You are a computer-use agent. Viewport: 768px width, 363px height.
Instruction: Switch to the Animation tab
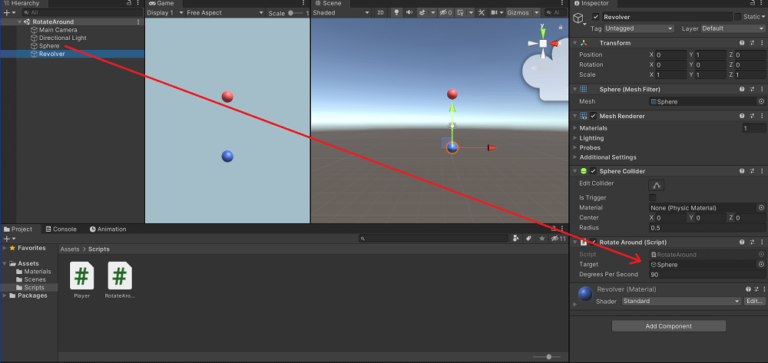pos(108,229)
